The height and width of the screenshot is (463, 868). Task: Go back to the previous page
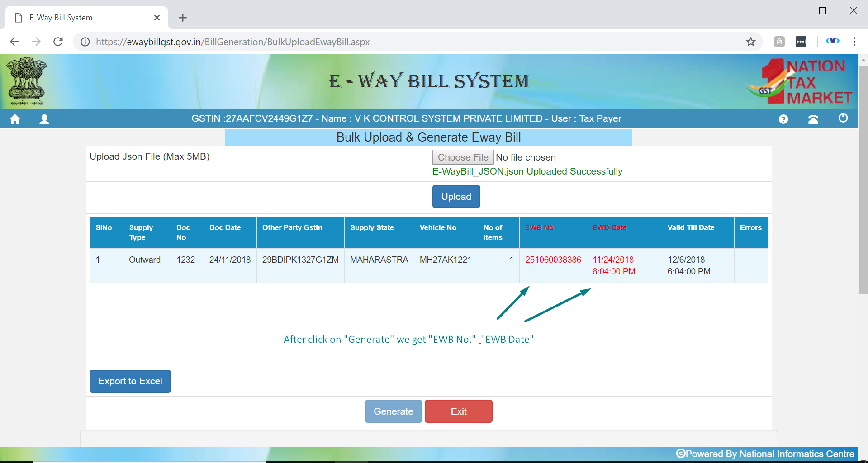14,42
